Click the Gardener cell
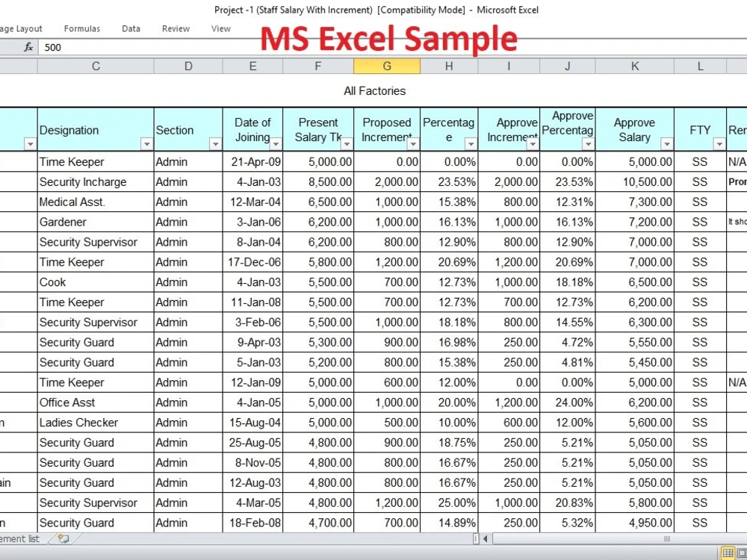The image size is (747, 560). point(96,222)
